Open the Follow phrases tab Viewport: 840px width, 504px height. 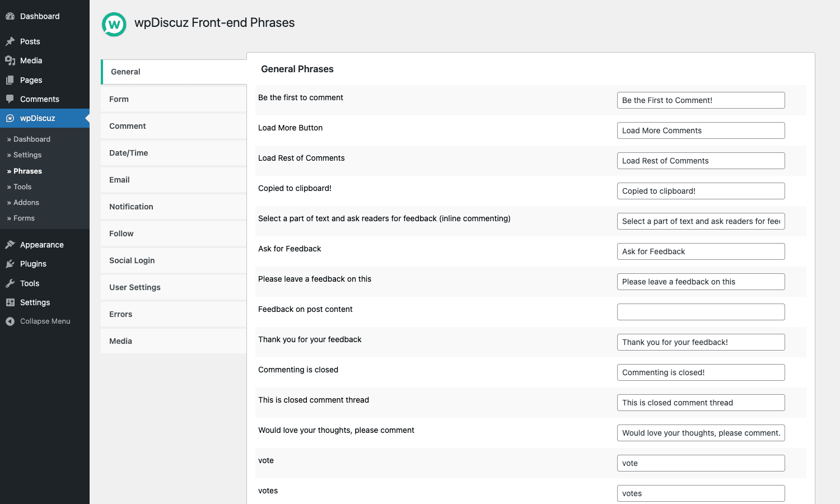coord(174,234)
